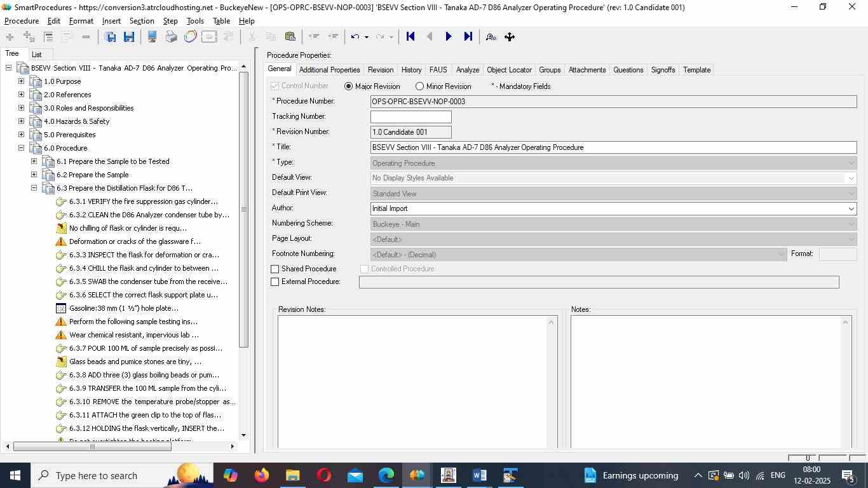The width and height of the screenshot is (868, 488).
Task: Expand the 5.0 Prerequisites tree node
Action: [21, 135]
